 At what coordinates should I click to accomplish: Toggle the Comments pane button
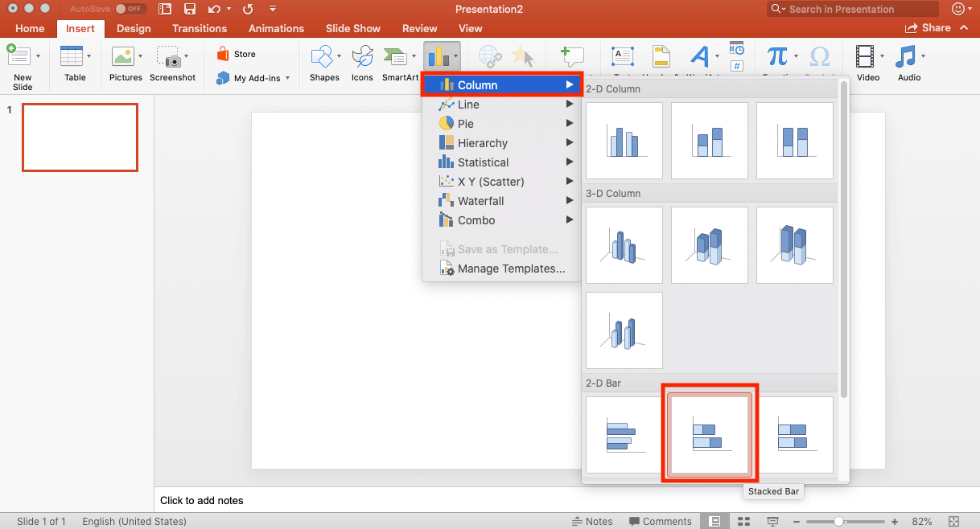[x=661, y=521]
